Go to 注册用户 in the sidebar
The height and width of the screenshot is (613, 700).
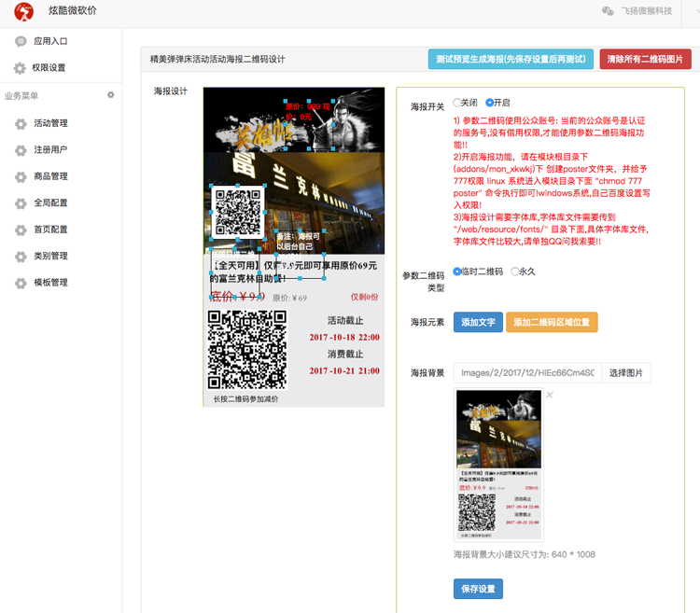(x=51, y=150)
